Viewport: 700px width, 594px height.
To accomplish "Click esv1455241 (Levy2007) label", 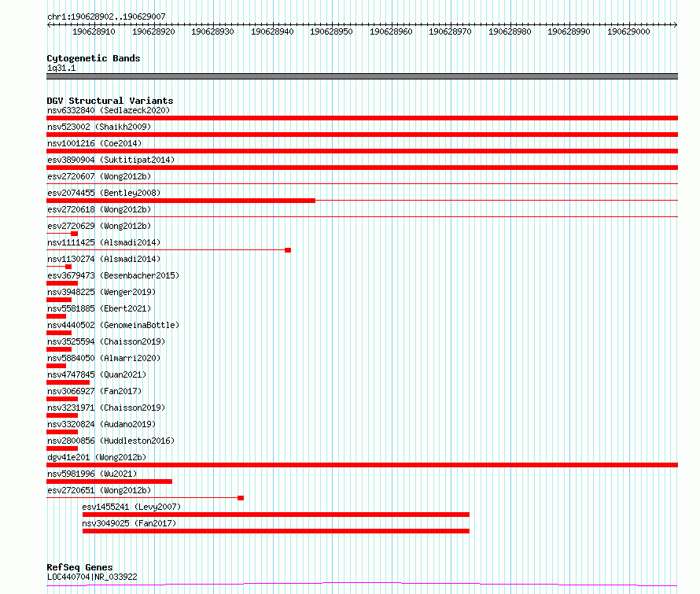I will [x=131, y=507].
